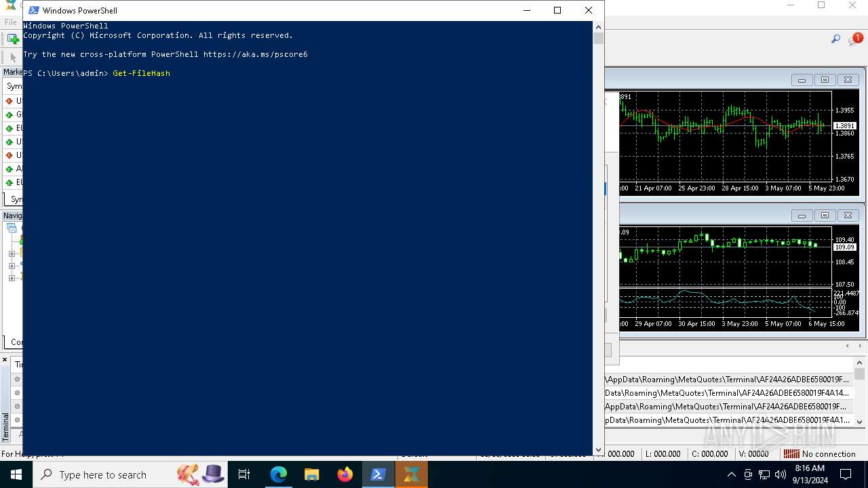Click the new chart icon in MetaTrader toolbar

click(13, 39)
